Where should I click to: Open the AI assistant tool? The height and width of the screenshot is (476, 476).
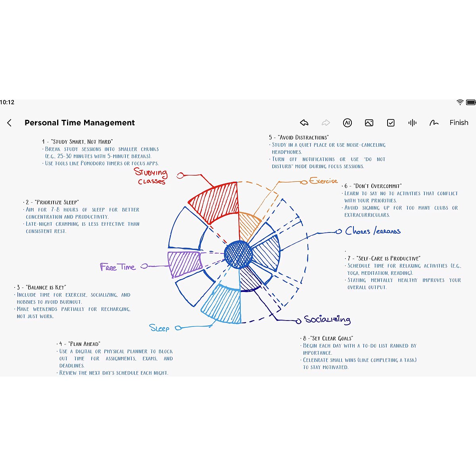click(x=347, y=123)
